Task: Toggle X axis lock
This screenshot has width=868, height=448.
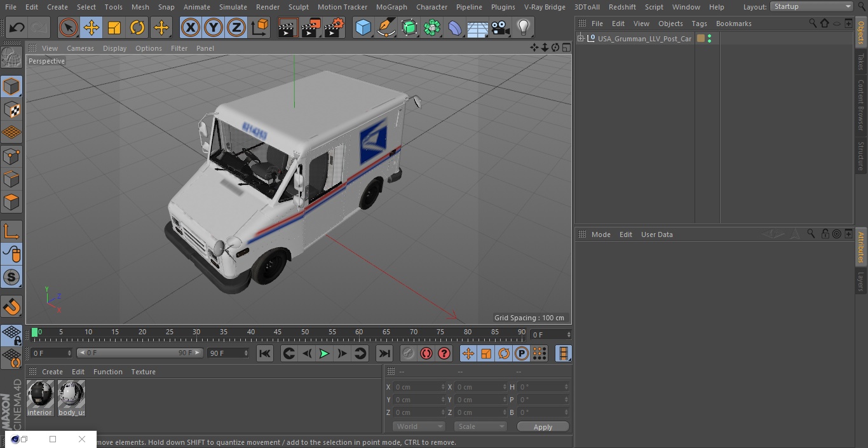Action: pos(191,27)
